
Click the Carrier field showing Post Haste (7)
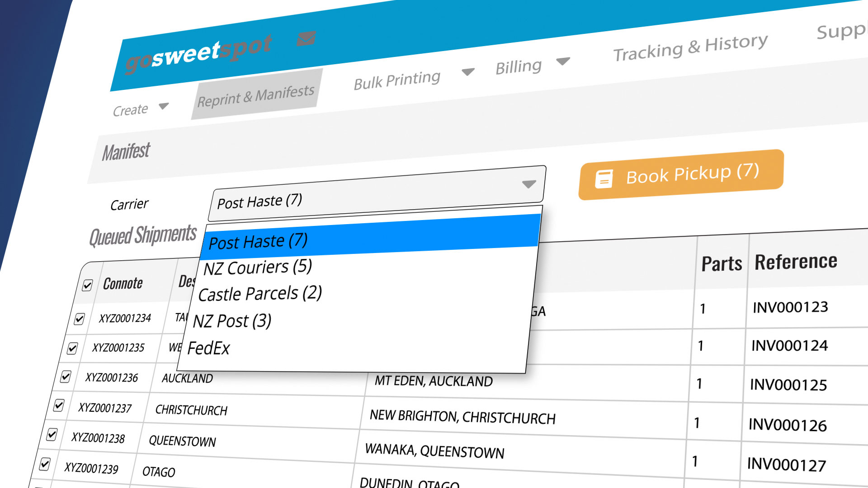pos(378,193)
